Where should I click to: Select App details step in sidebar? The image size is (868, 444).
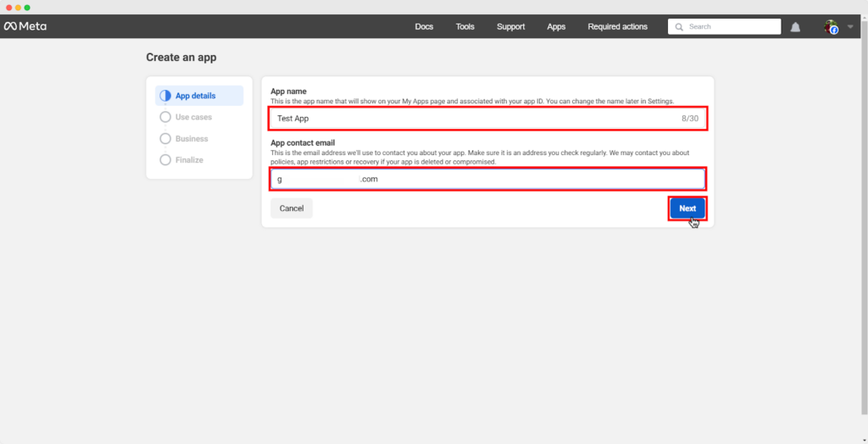pos(195,96)
